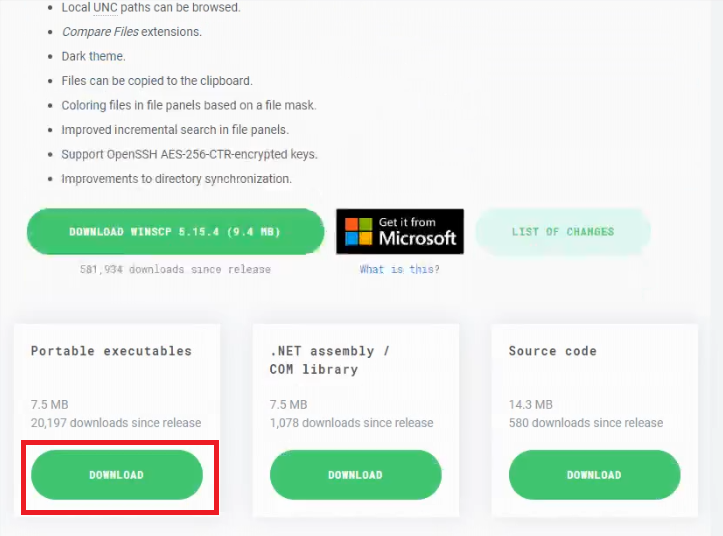This screenshot has height=536, width=723.
Task: Download the Portable executables package
Action: tap(117, 475)
